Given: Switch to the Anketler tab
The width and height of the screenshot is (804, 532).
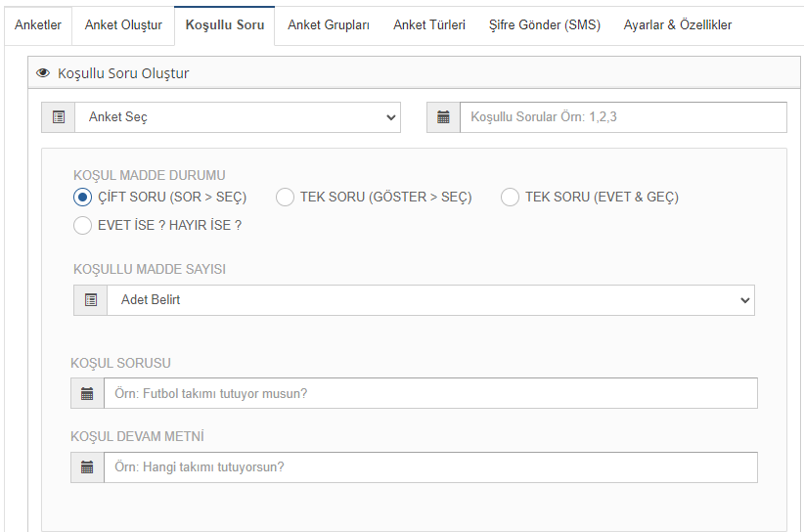Looking at the screenshot, I should pos(38,24).
